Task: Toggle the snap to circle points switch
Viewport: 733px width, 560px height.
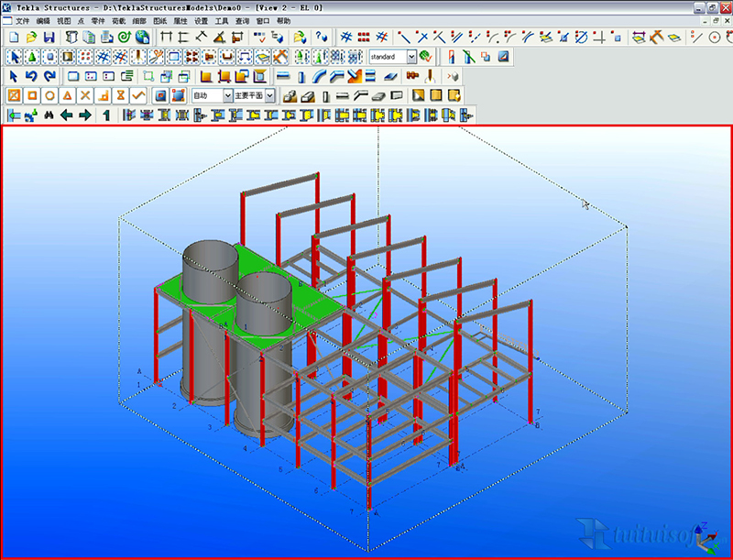Action: click(49, 95)
